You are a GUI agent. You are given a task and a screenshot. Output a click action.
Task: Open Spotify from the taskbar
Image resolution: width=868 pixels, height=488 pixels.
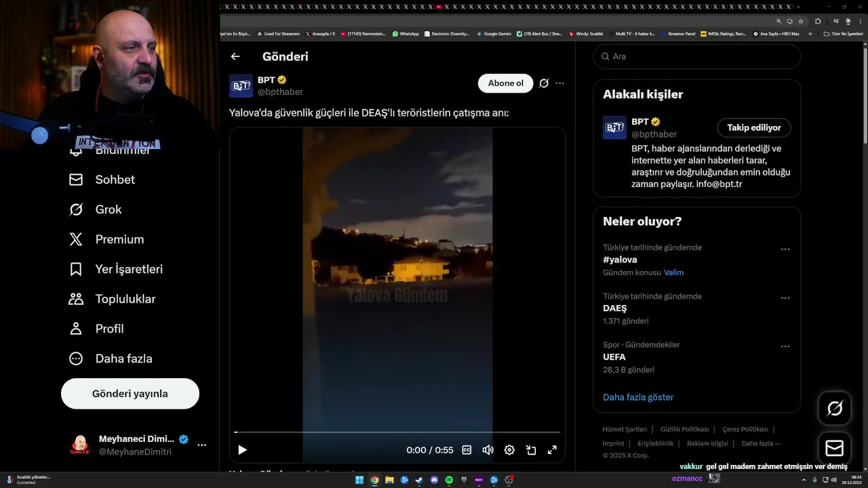pos(449,480)
